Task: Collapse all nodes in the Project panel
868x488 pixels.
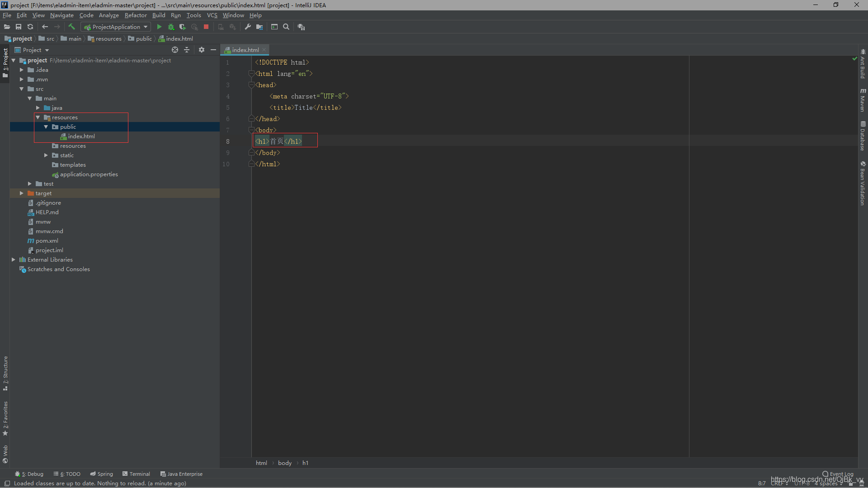Action: [x=187, y=50]
